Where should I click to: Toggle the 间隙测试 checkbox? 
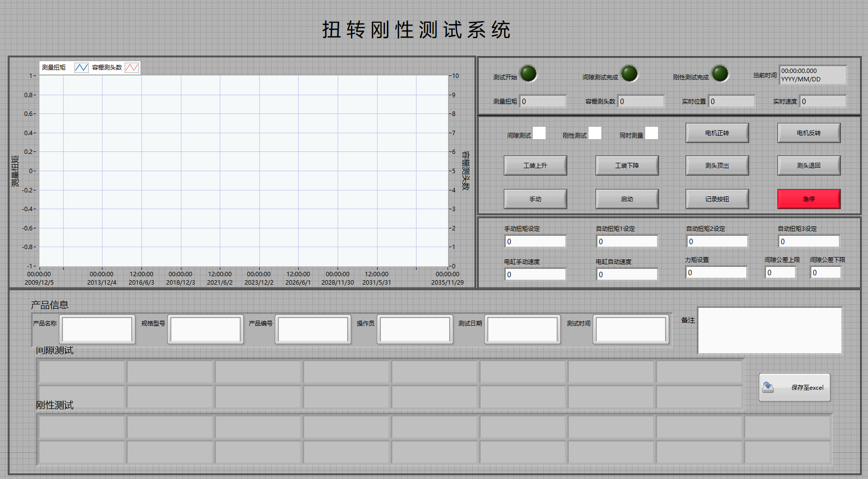[539, 133]
